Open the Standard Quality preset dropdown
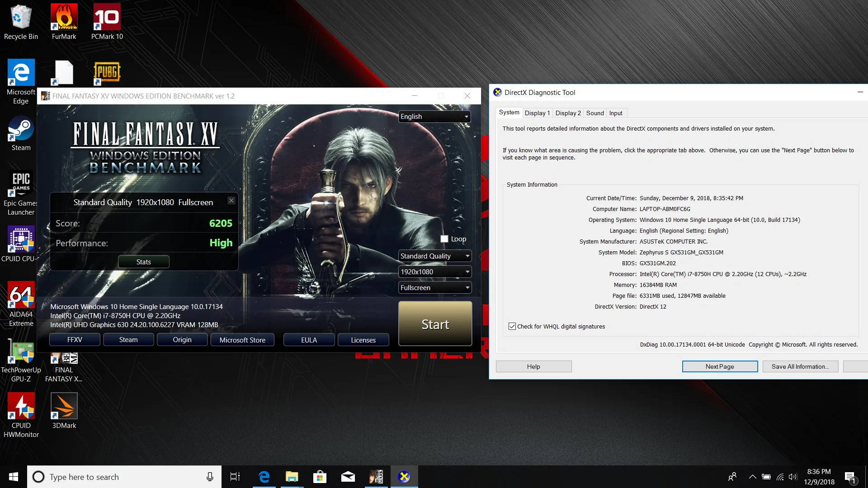Screen dimensions: 868x488 [435, 256]
